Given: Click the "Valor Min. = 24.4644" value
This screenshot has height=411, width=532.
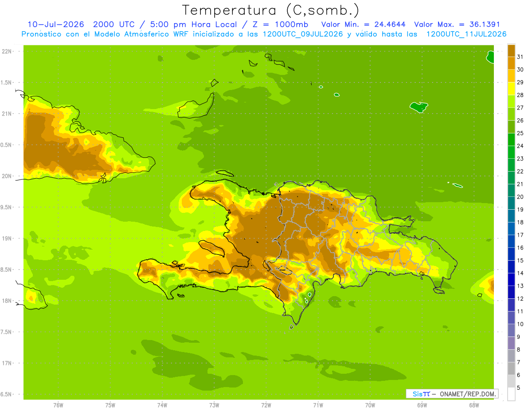Looking at the screenshot, I should tap(364, 24).
